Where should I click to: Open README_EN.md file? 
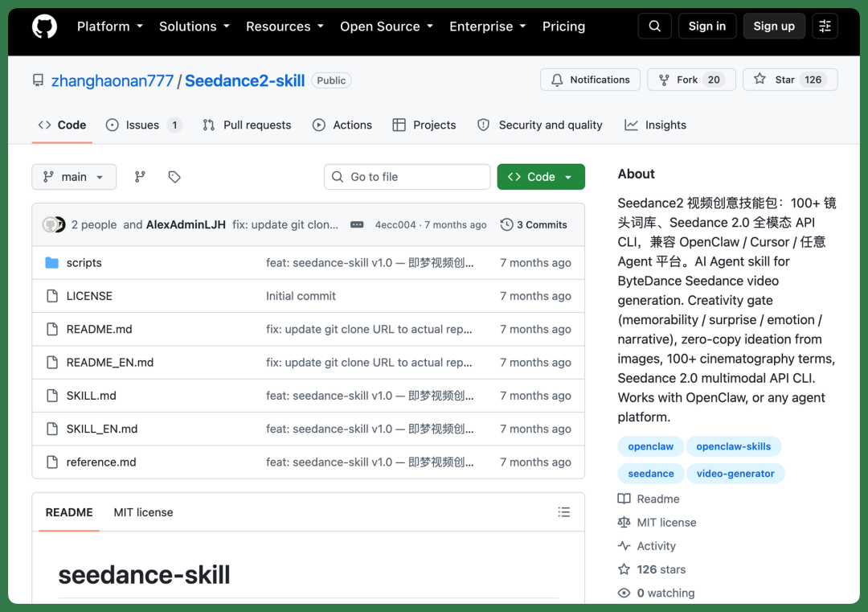point(109,362)
